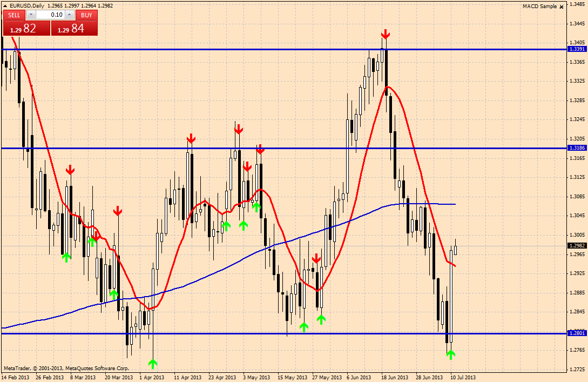
Task: Click the 1.3125 price axis value
Action: coord(578,177)
